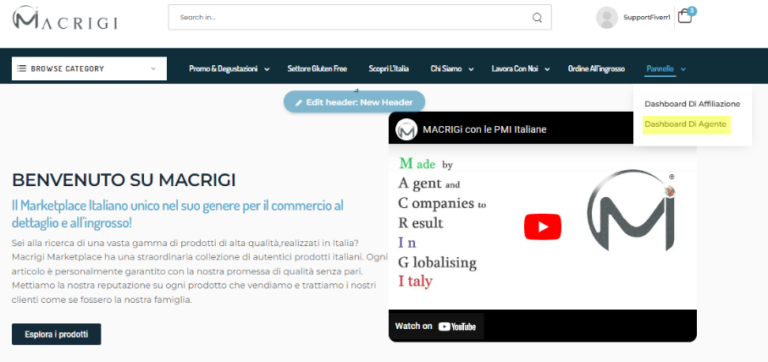Click the hamburger icon beside Browse Category

point(22,69)
